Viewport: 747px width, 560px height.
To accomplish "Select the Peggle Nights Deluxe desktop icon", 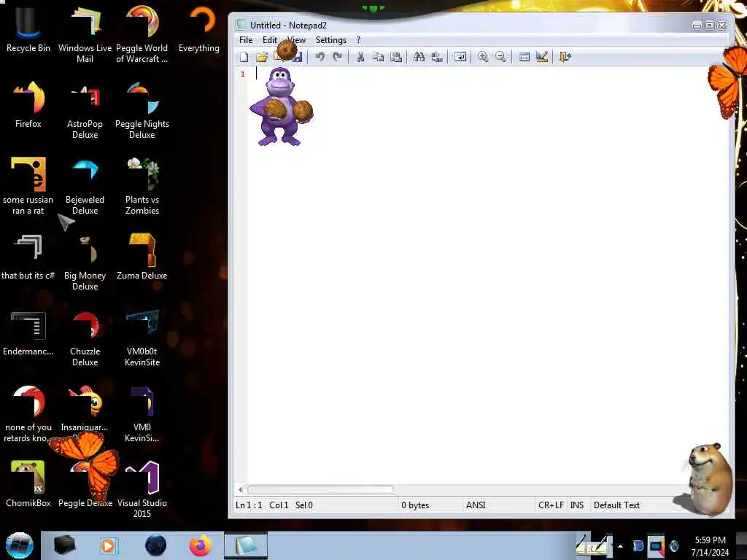I will click(142, 111).
